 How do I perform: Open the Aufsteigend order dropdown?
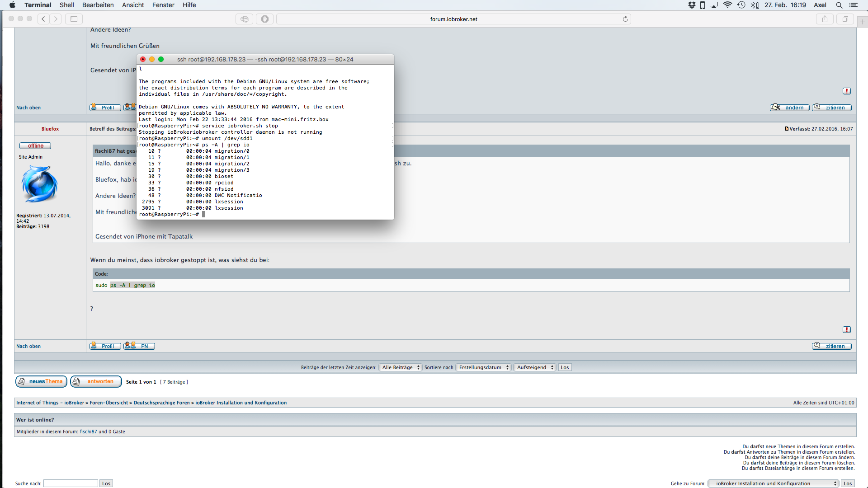[x=535, y=368]
